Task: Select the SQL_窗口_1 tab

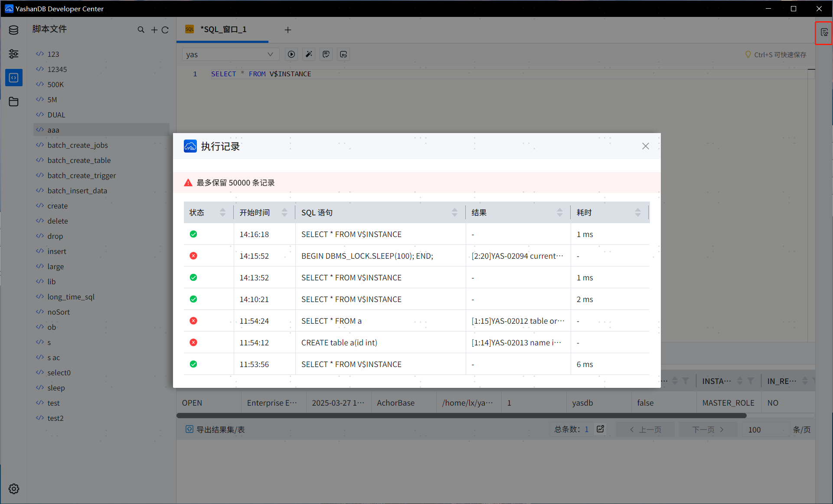Action: tap(222, 29)
